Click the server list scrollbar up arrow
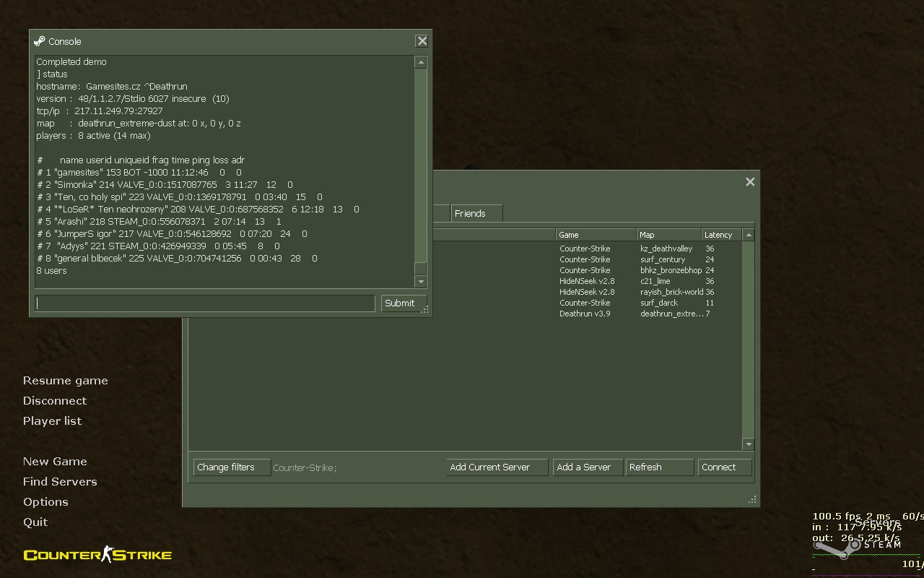 click(x=749, y=235)
